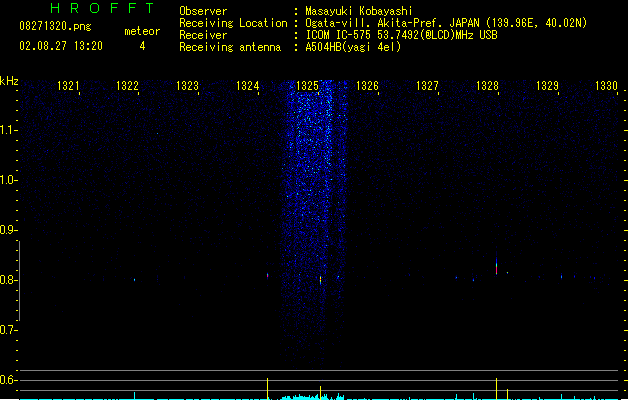The height and width of the screenshot is (400, 629).
Task: Click the 1326 time axis label
Action: pos(367,85)
